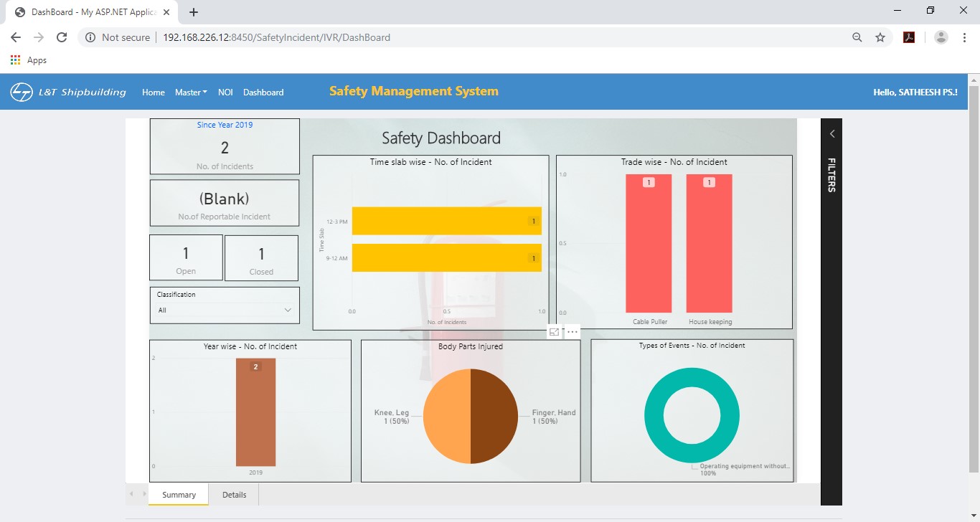Open Chrome's three-dot menu

click(964, 37)
